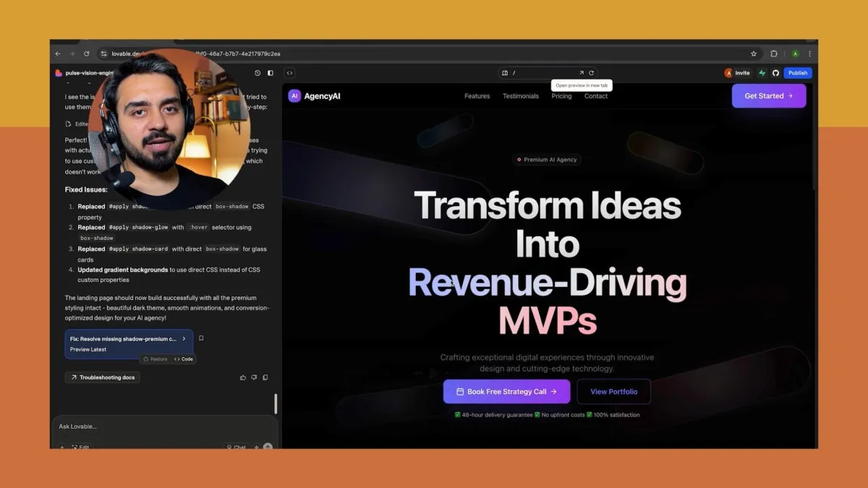Open the GitHub integration icon
The width and height of the screenshot is (868, 488).
pos(775,73)
